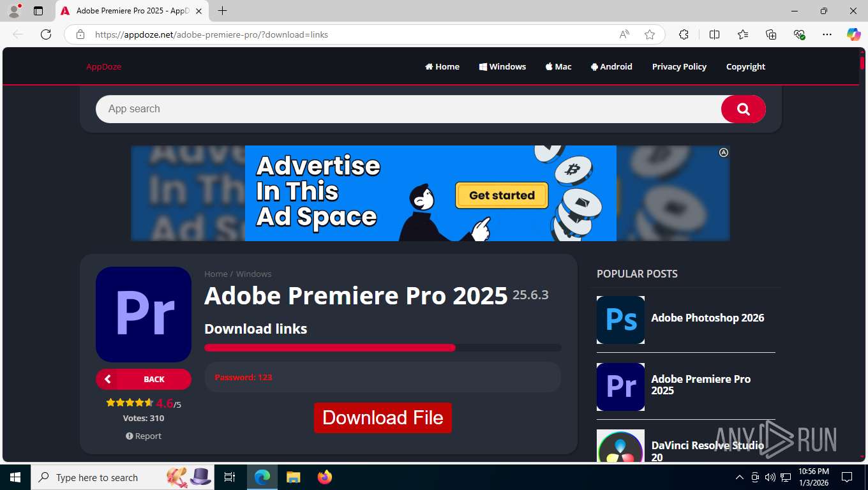Screen dimensions: 868x490
Task: Open Settings and more ellipsis menu
Action: coord(827,34)
